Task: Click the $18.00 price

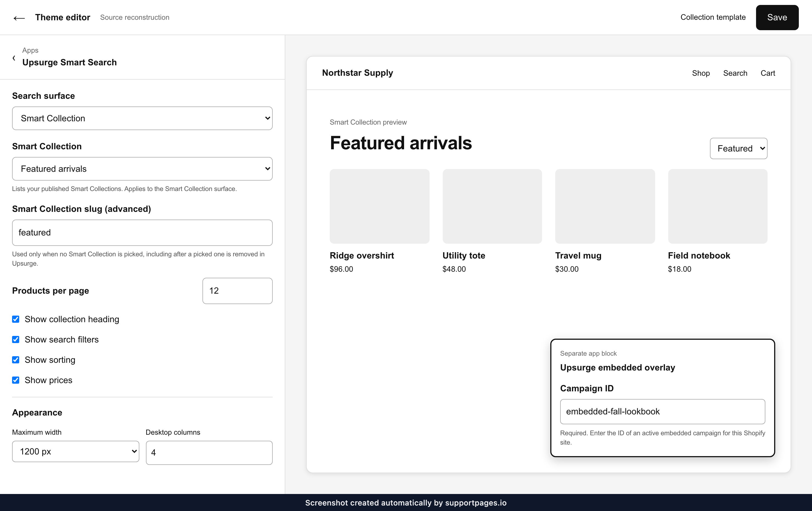Action: pos(680,269)
